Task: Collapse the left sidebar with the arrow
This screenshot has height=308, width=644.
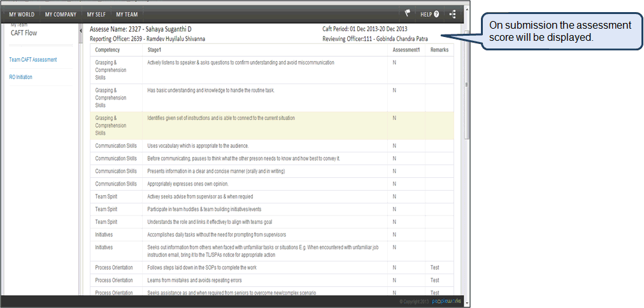Action: coord(80,31)
